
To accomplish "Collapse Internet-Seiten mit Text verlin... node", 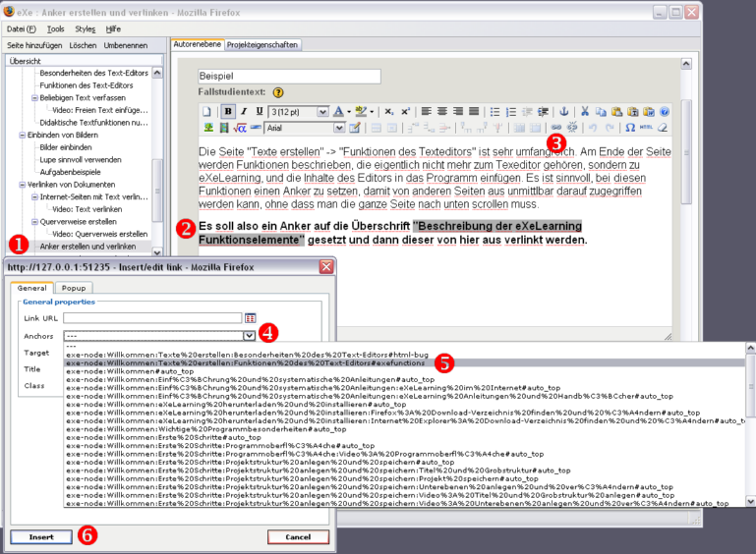I will tap(34, 197).
